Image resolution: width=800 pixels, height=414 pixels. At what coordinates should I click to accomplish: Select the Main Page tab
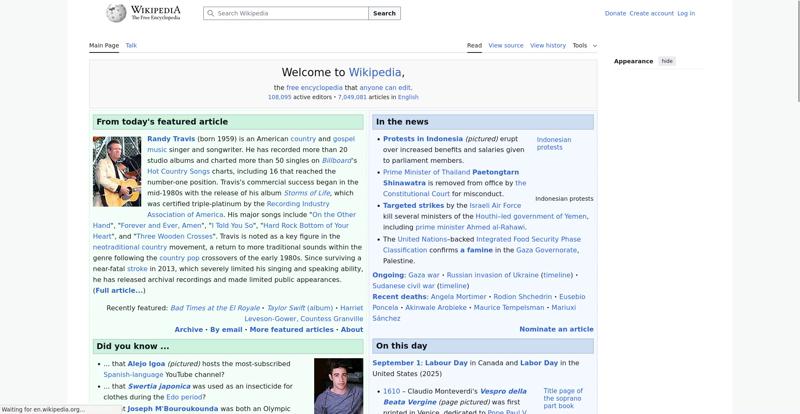(104, 45)
